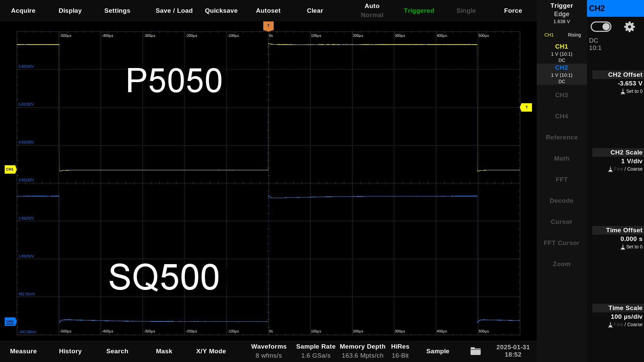Viewport: 644px width, 362px height.
Task: Select Coarse for CH2 Scale
Action: tap(635, 169)
